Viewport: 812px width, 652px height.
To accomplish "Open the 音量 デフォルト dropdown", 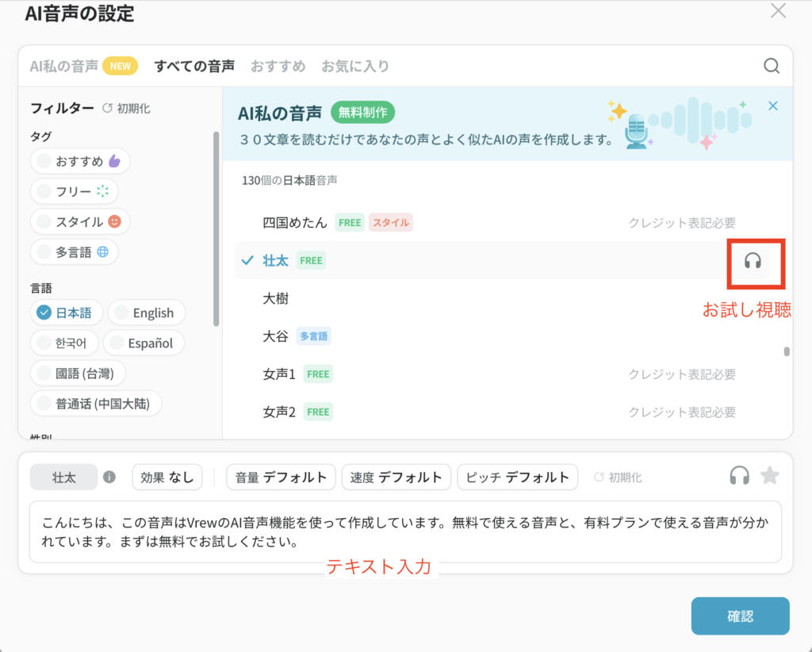I will [x=281, y=477].
